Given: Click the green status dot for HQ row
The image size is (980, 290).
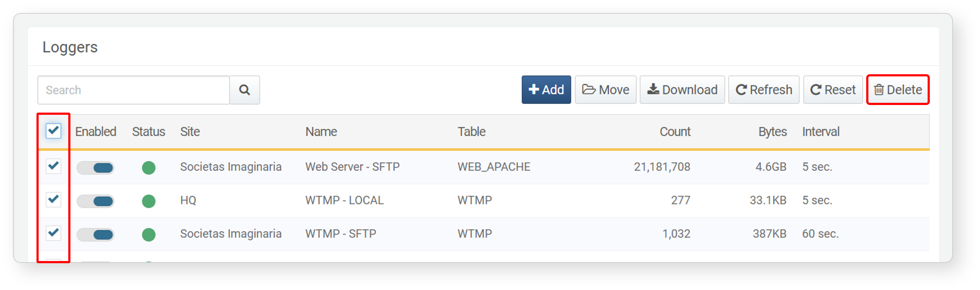Looking at the screenshot, I should (149, 201).
